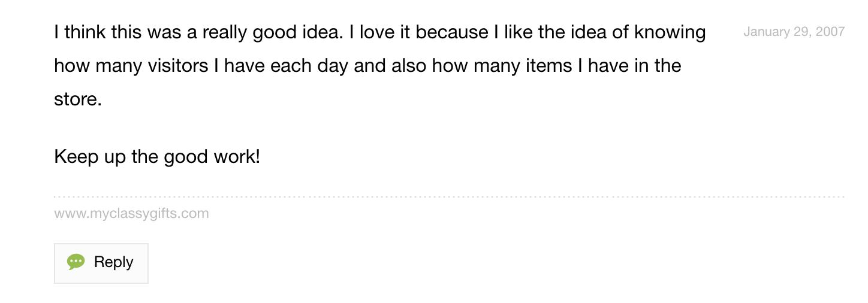Click the dotted separator line below the comment
The width and height of the screenshot is (868, 303).
click(x=448, y=196)
